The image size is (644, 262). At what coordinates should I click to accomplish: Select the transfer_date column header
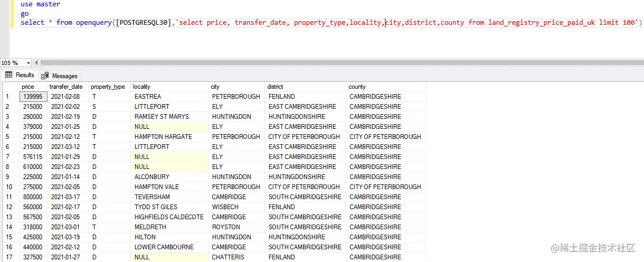click(x=68, y=87)
